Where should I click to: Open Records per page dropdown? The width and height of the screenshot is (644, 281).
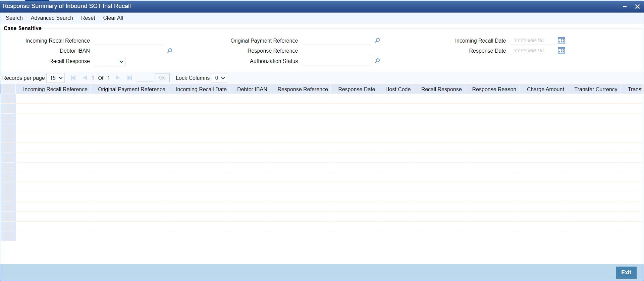click(55, 78)
